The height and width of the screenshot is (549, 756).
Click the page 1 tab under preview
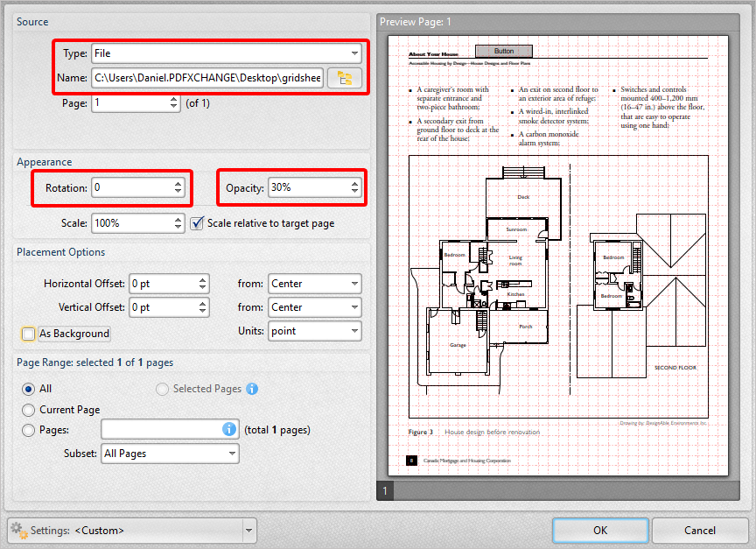click(385, 491)
